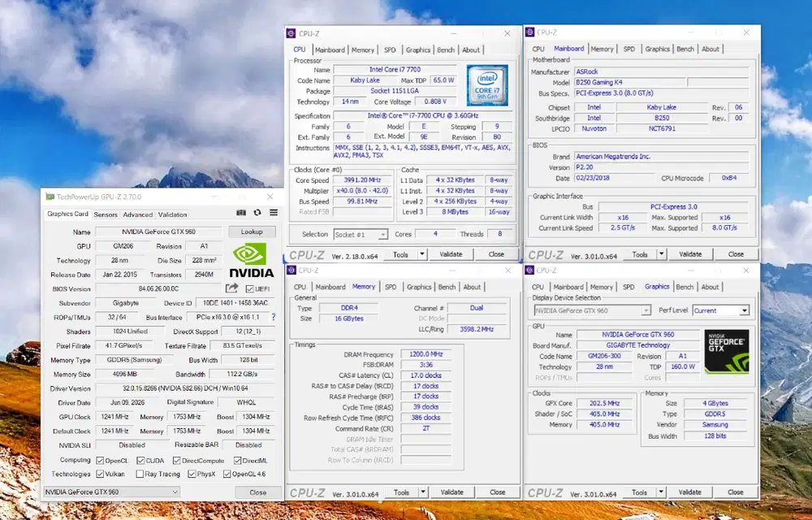Click the GeForce GTX logo in Graphics window
Screen dimensions: 812x520
click(x=727, y=351)
